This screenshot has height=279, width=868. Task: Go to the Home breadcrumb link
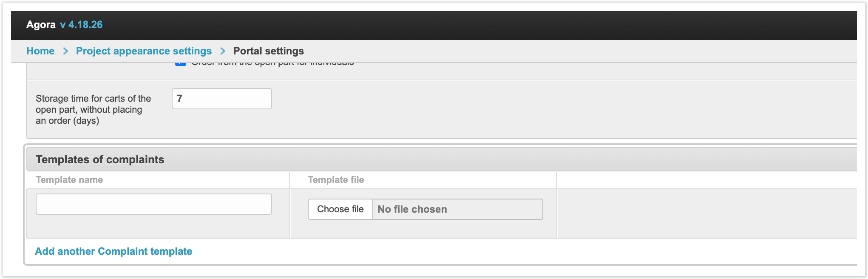click(x=40, y=51)
